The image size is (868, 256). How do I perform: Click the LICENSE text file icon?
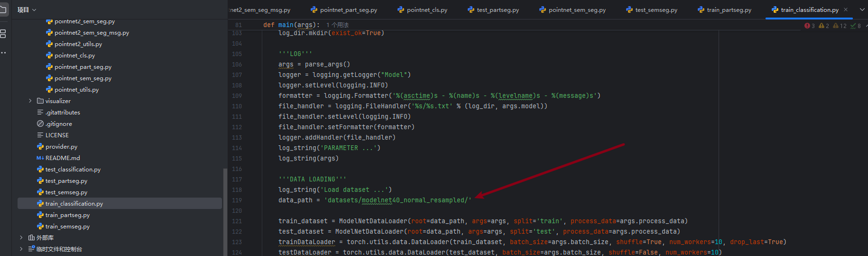pos(40,135)
